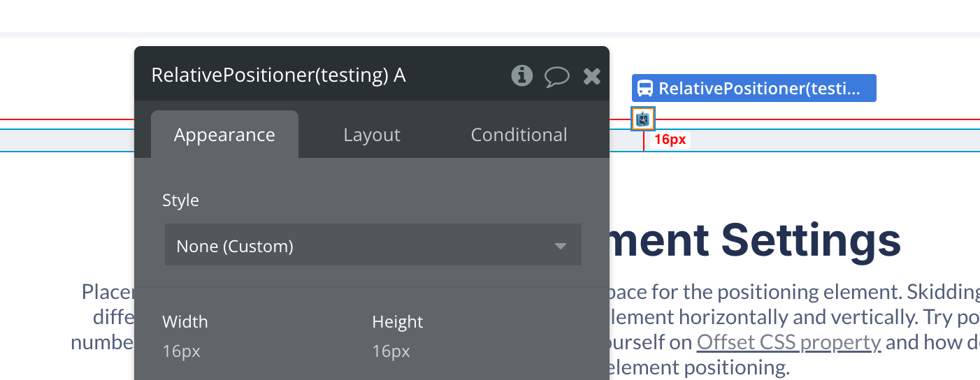Expand the Style dropdown arrow
The width and height of the screenshot is (980, 380).
tap(560, 246)
